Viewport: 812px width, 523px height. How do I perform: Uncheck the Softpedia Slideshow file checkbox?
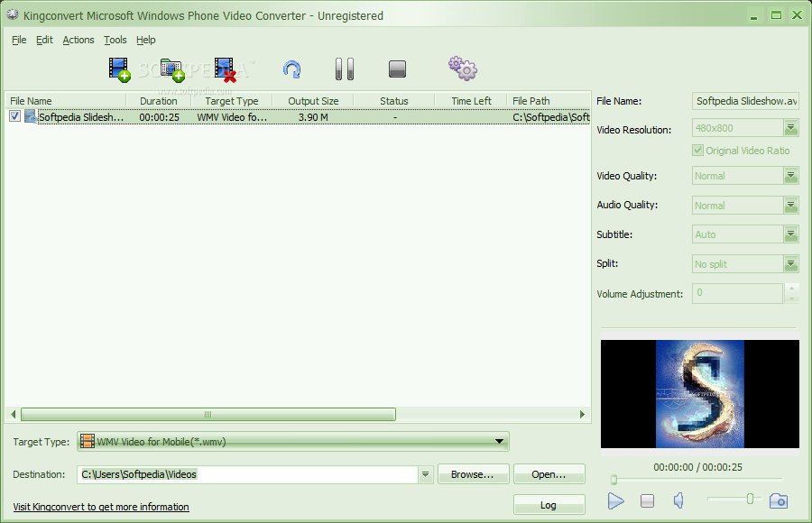coord(14,116)
